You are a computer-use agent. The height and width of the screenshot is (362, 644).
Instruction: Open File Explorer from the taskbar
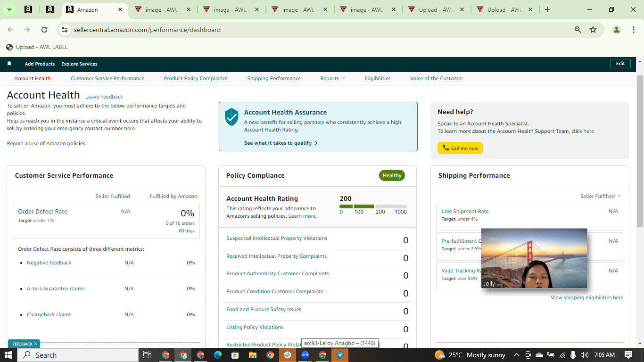point(252,355)
